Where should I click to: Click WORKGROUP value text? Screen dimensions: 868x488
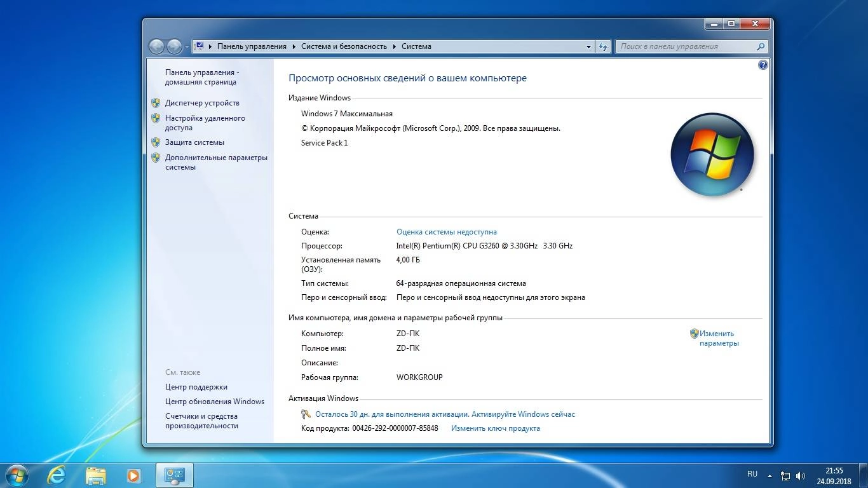(x=419, y=377)
